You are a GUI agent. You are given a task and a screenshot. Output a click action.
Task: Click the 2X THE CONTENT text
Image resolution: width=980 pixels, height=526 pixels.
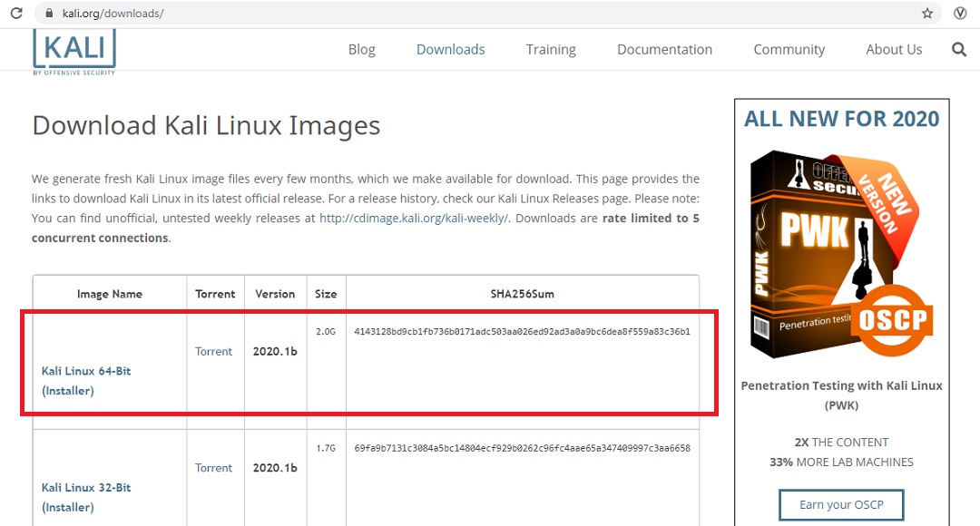841,443
